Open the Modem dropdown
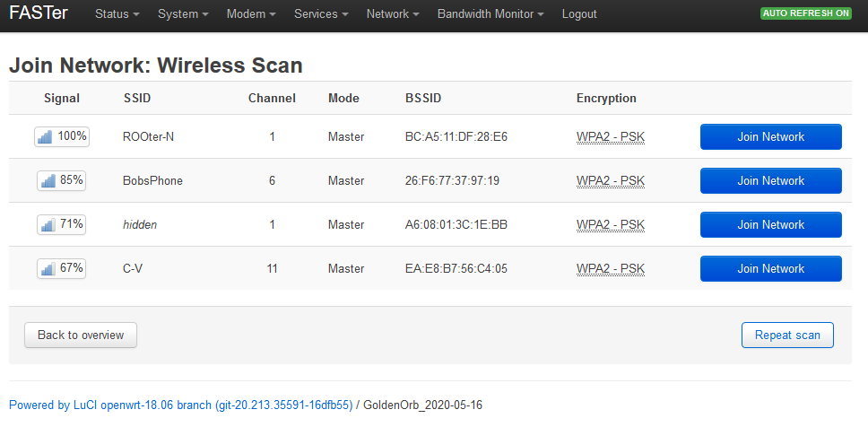The height and width of the screenshot is (427, 868). coord(250,14)
